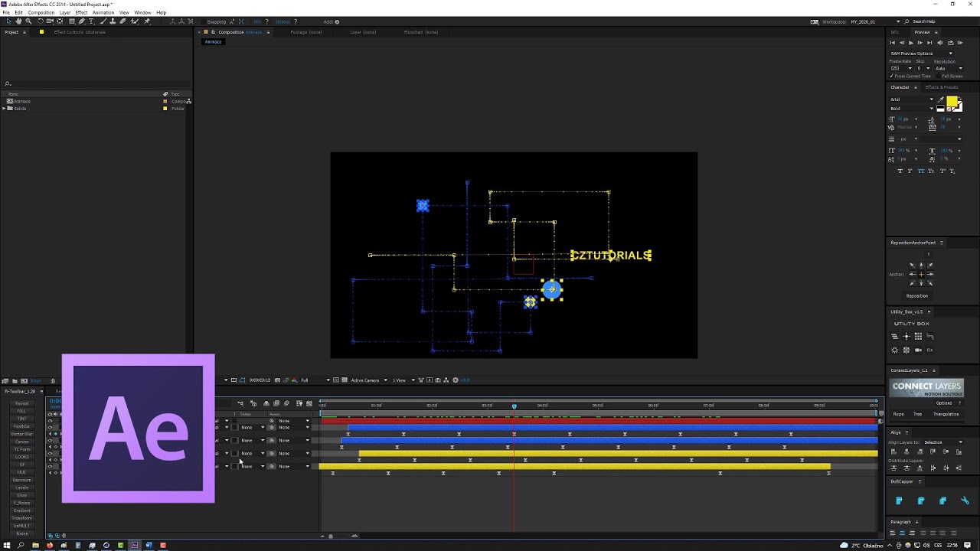Open the Bold font style dropdown
This screenshot has width=980, height=551.
(911, 109)
